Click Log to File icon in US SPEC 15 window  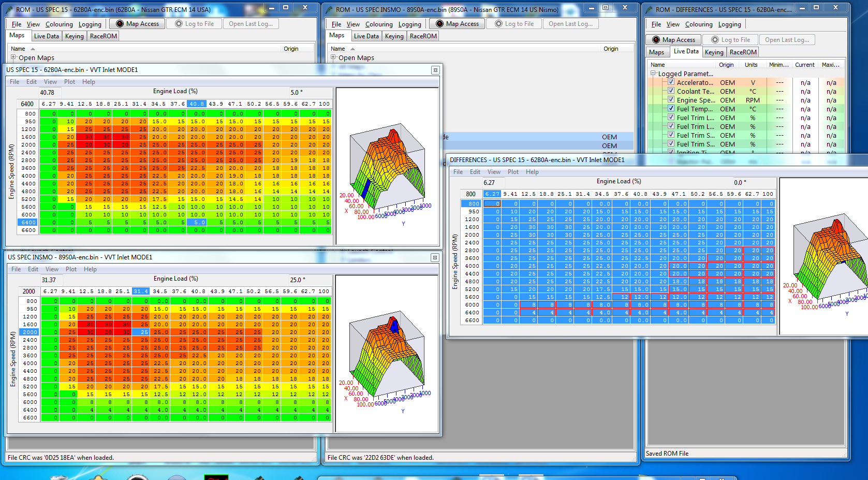179,24
